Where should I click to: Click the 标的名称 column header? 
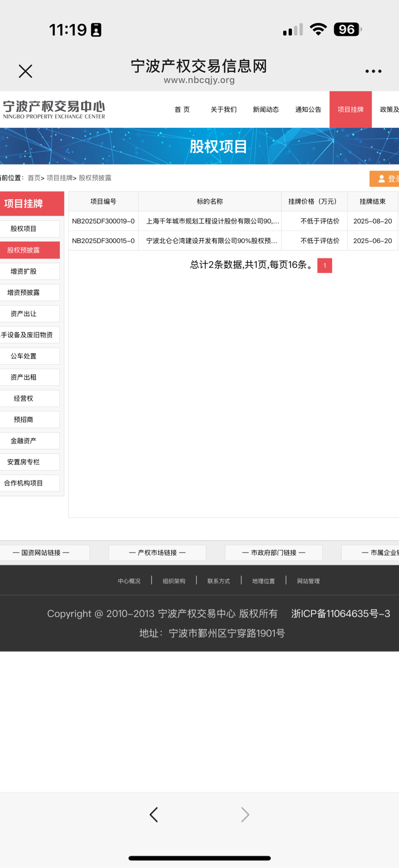coord(210,201)
